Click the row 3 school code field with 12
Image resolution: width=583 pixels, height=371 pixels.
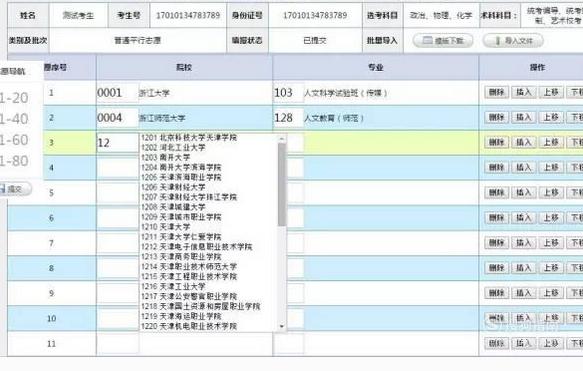tap(117, 143)
